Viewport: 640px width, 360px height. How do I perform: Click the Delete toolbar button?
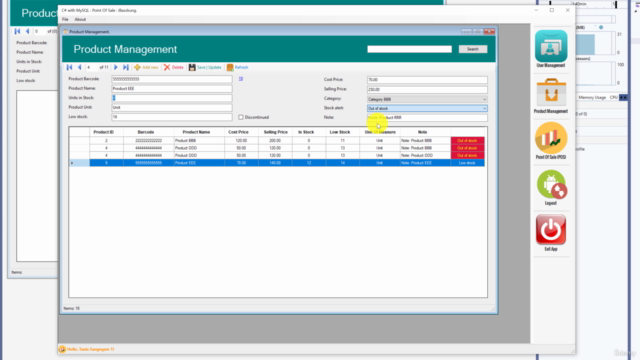click(x=174, y=67)
